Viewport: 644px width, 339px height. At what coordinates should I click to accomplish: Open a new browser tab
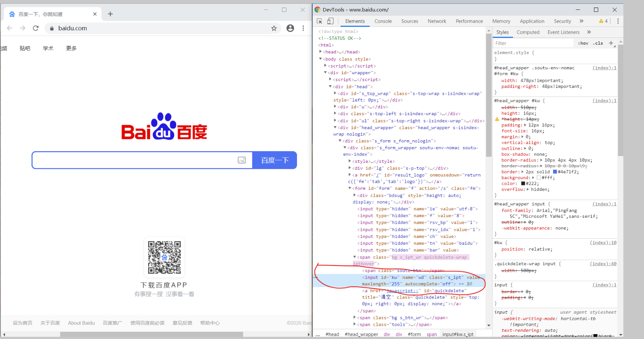coord(110,14)
